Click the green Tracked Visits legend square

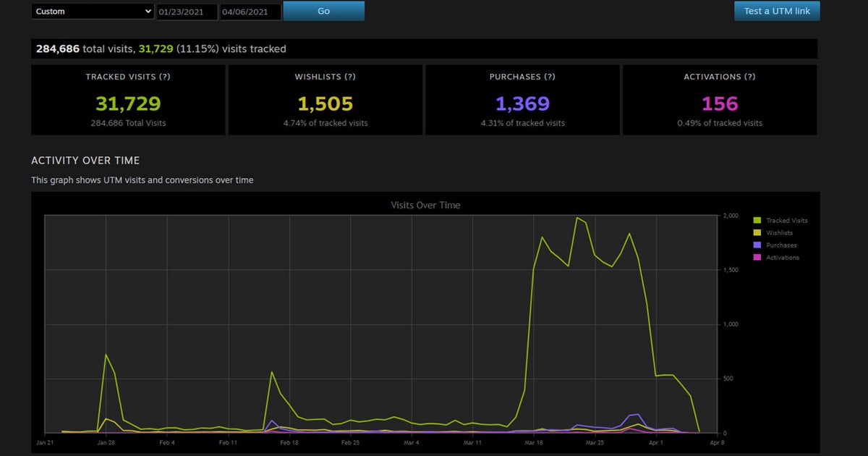tap(757, 221)
